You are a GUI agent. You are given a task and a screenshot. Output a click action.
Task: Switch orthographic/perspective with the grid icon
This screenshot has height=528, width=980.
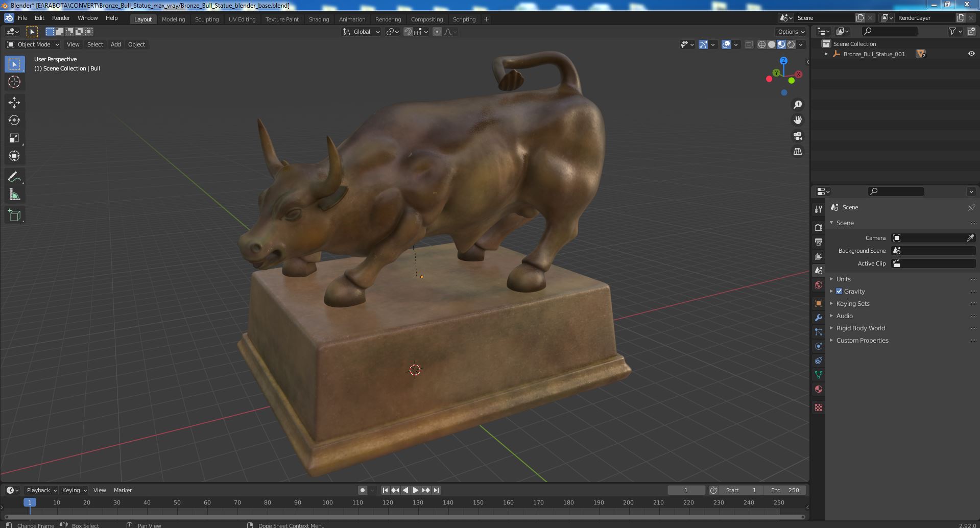(x=798, y=152)
